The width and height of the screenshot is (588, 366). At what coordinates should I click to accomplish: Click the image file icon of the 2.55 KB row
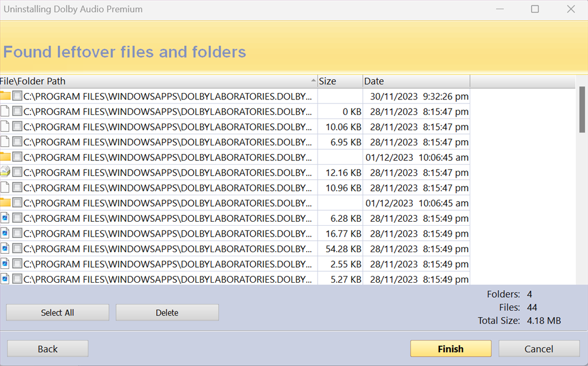coord(5,264)
